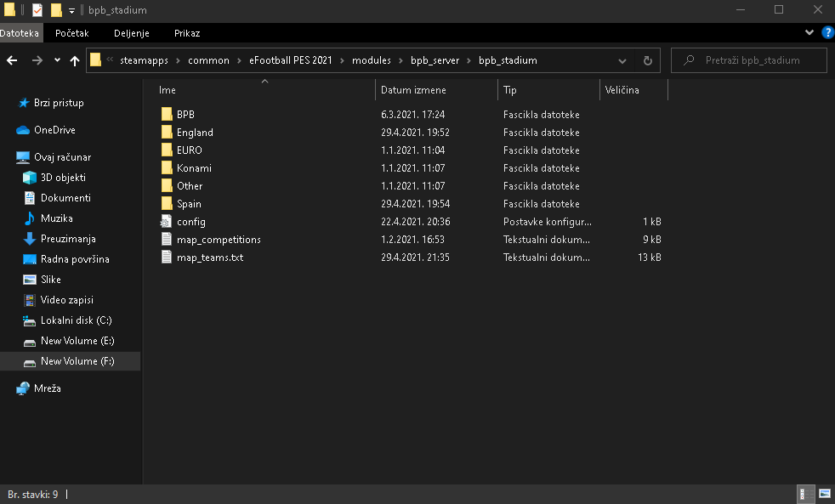Click the 29.4.2021. 21:35 date cell
This screenshot has height=504, width=835.
415,257
